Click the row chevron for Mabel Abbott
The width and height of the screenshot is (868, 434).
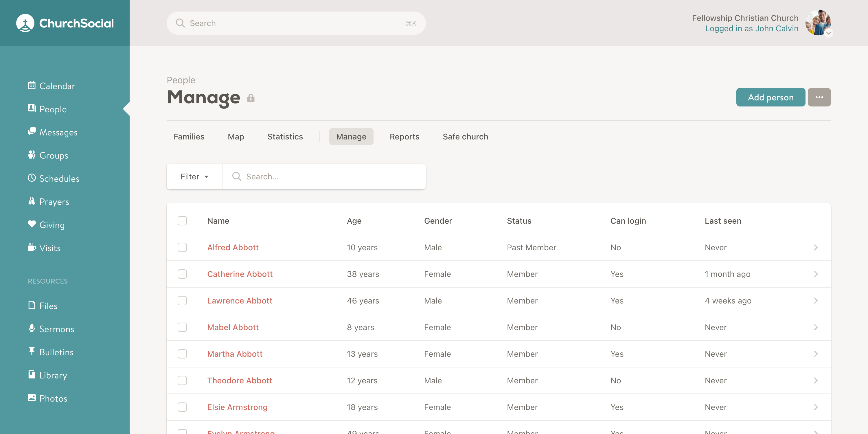coord(816,327)
